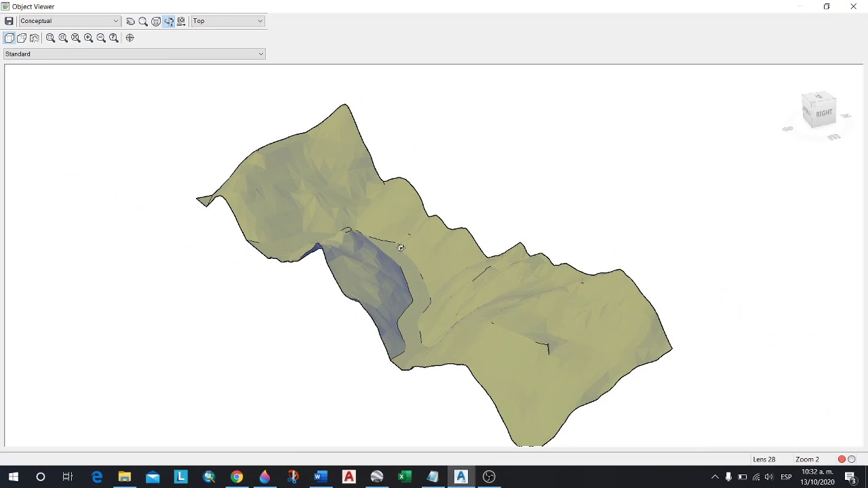Click the Zoom Window magnifier icon
This screenshot has height=488, width=868.
tap(50, 38)
